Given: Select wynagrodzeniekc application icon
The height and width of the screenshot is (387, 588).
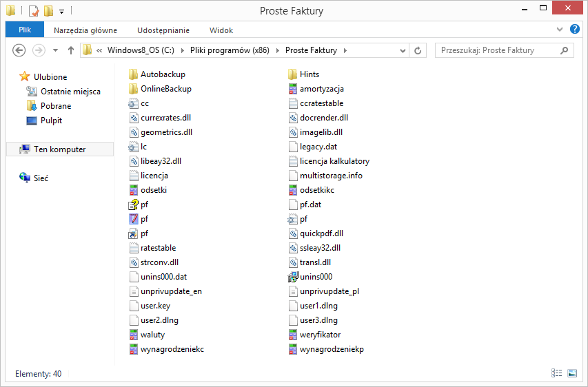Looking at the screenshot, I should tap(134, 349).
